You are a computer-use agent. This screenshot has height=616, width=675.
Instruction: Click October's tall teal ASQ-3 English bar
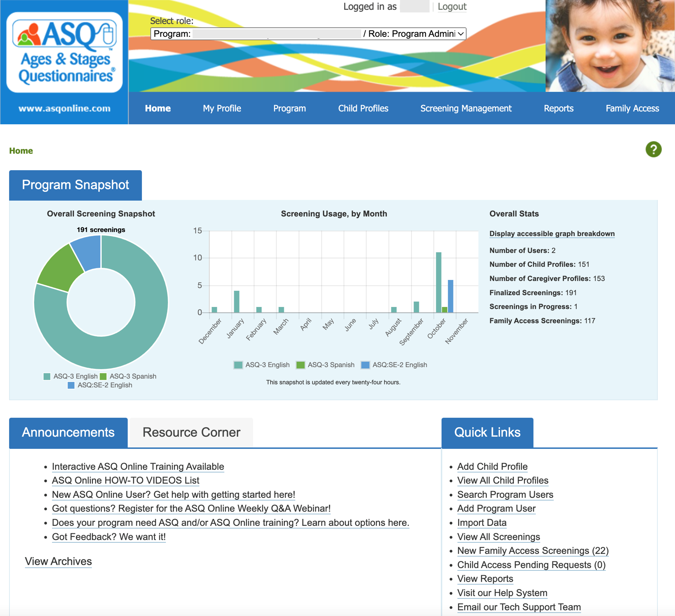pyautogui.click(x=439, y=282)
